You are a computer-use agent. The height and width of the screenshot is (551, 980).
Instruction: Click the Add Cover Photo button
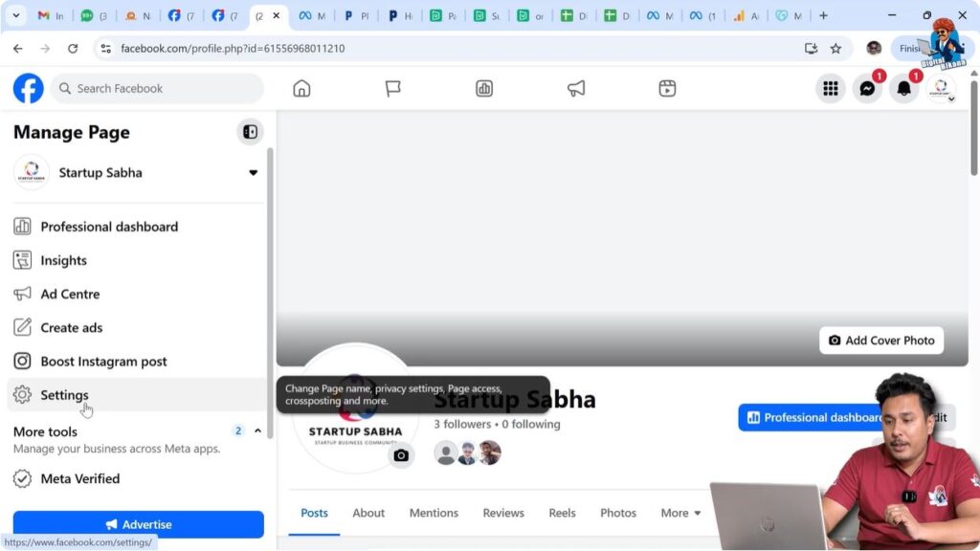(x=881, y=341)
